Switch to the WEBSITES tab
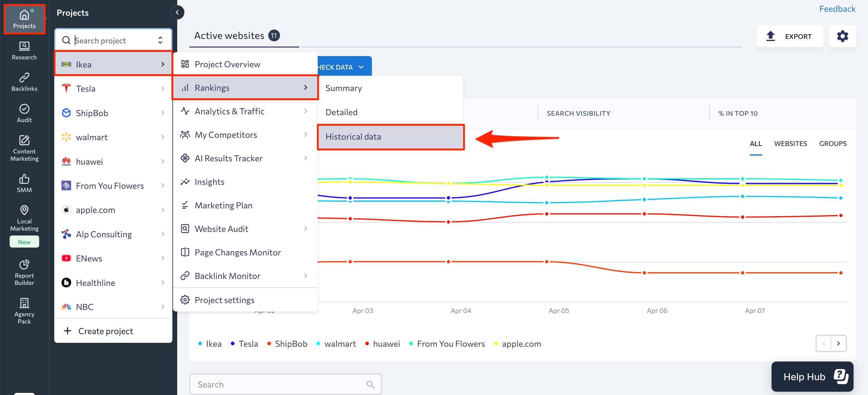Image resolution: width=868 pixels, height=395 pixels. pos(790,144)
